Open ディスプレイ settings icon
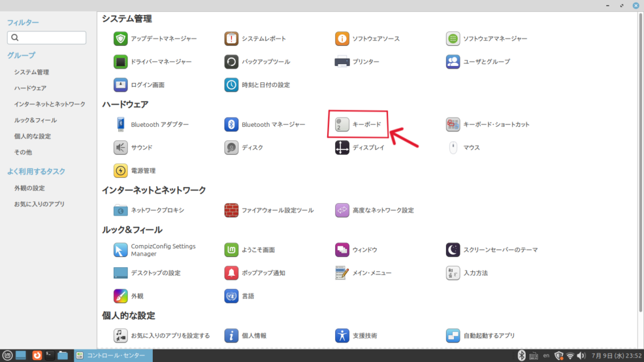Viewport: 644px width, 362px height. pos(342,147)
